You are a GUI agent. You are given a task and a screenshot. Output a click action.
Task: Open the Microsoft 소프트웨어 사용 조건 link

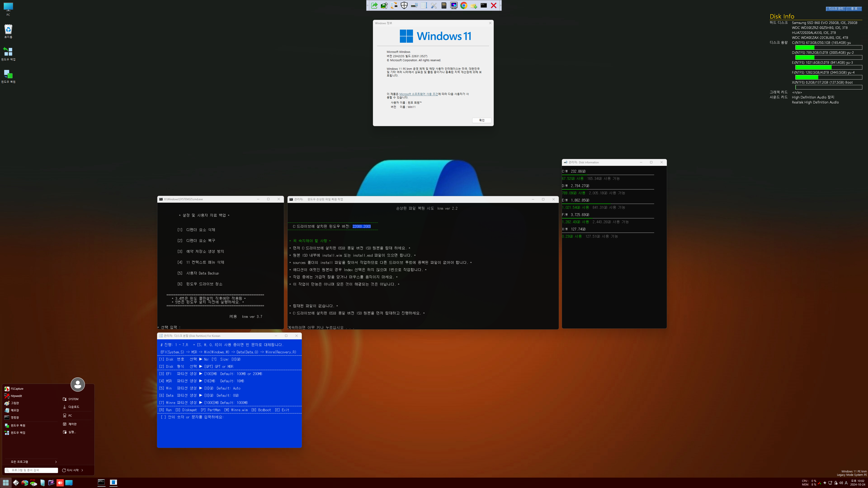pos(418,94)
